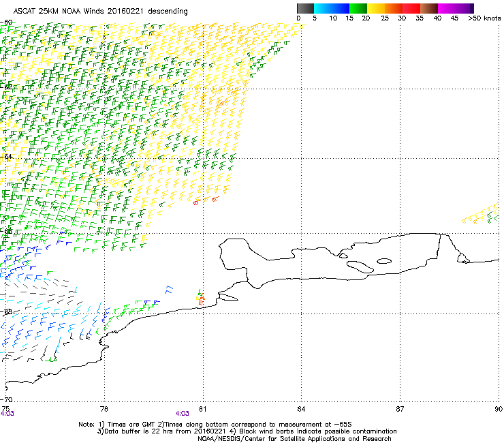
Task: Click the 'NOAA/NESDIS/Center for Satellite Applications' credit line
Action: (294, 439)
